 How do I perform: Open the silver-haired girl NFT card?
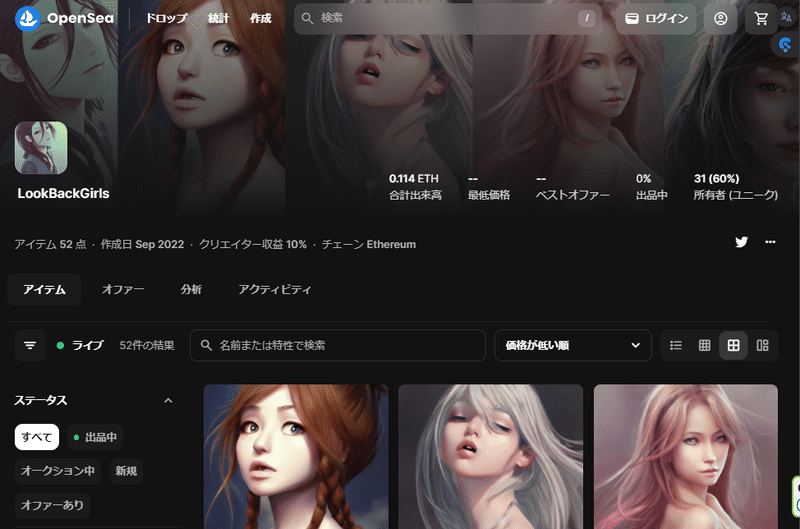(x=490, y=457)
